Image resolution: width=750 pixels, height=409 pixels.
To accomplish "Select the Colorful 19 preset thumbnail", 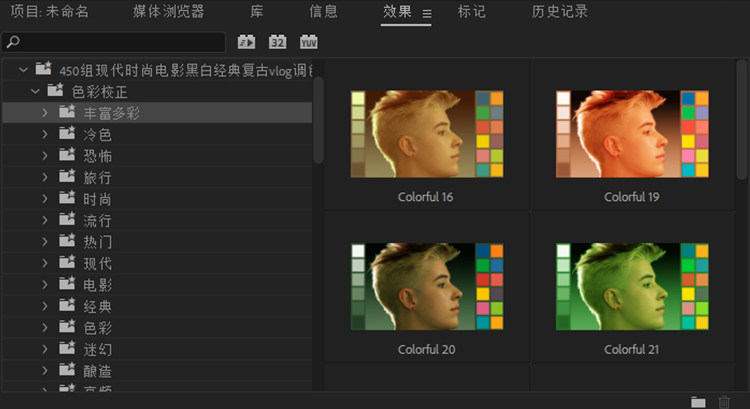I will (x=632, y=134).
